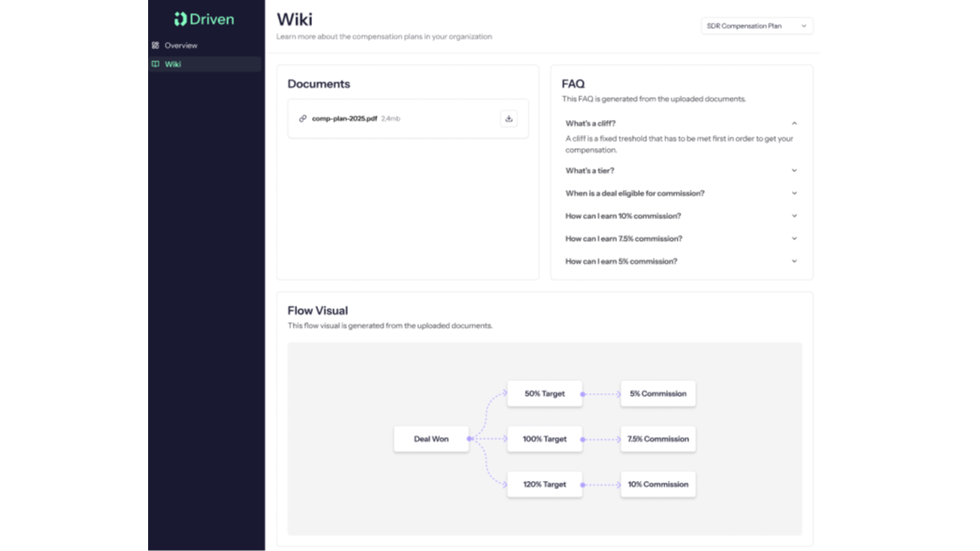Image resolution: width=980 pixels, height=551 pixels.
Task: Expand "How can I earn 7.5% commission?"
Action: 794,239
